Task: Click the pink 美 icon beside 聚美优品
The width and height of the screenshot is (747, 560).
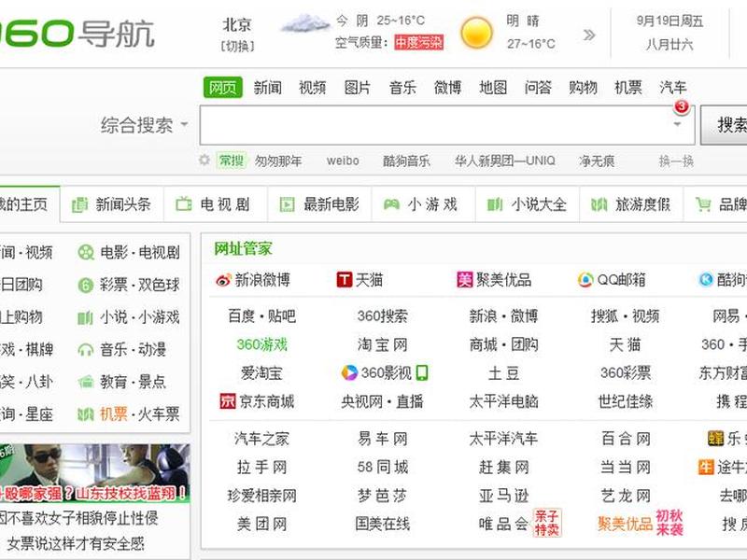Action: (x=464, y=279)
